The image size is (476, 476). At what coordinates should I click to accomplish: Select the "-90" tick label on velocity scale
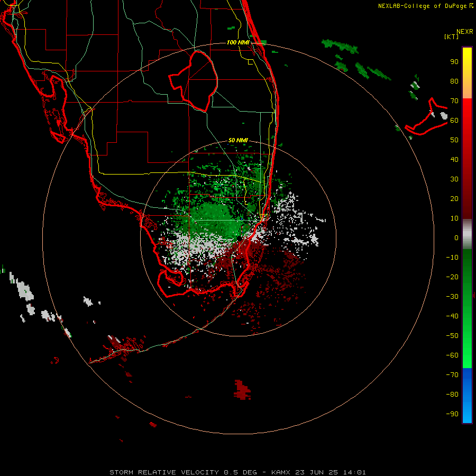click(x=452, y=414)
